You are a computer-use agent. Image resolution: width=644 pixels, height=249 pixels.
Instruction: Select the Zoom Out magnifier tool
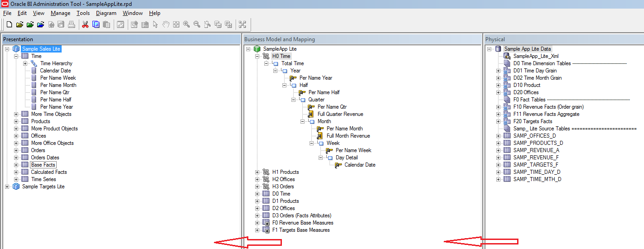point(197,24)
